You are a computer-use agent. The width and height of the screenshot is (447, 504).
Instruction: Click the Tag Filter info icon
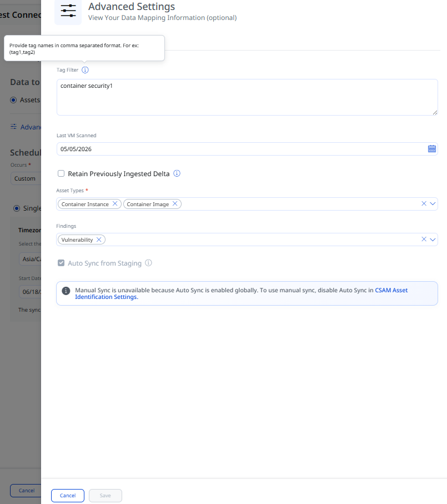coord(85,70)
